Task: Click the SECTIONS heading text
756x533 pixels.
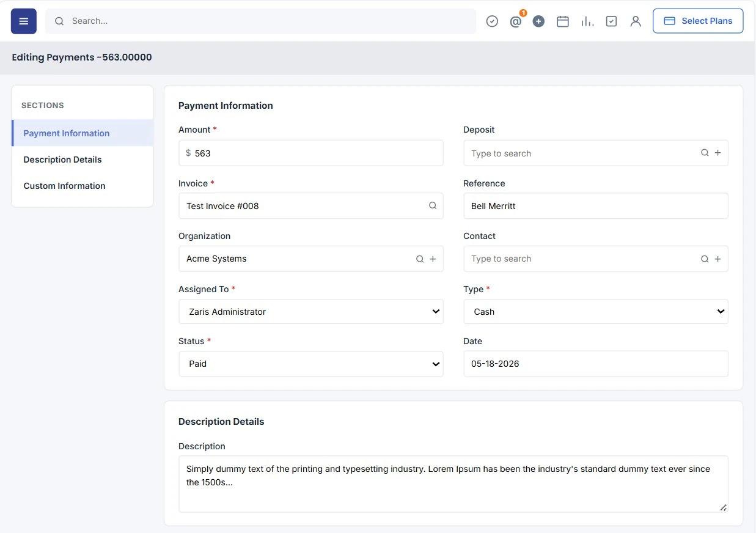Action: click(43, 106)
